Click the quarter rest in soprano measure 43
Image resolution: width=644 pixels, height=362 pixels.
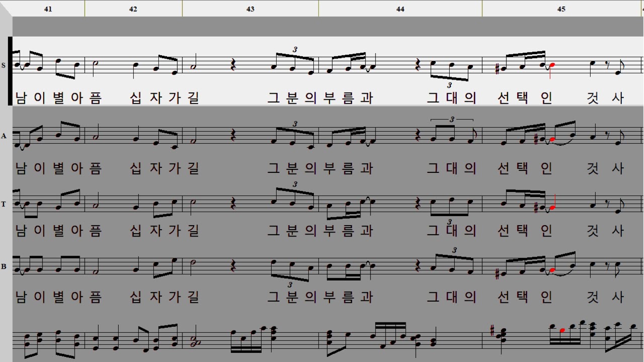click(233, 64)
